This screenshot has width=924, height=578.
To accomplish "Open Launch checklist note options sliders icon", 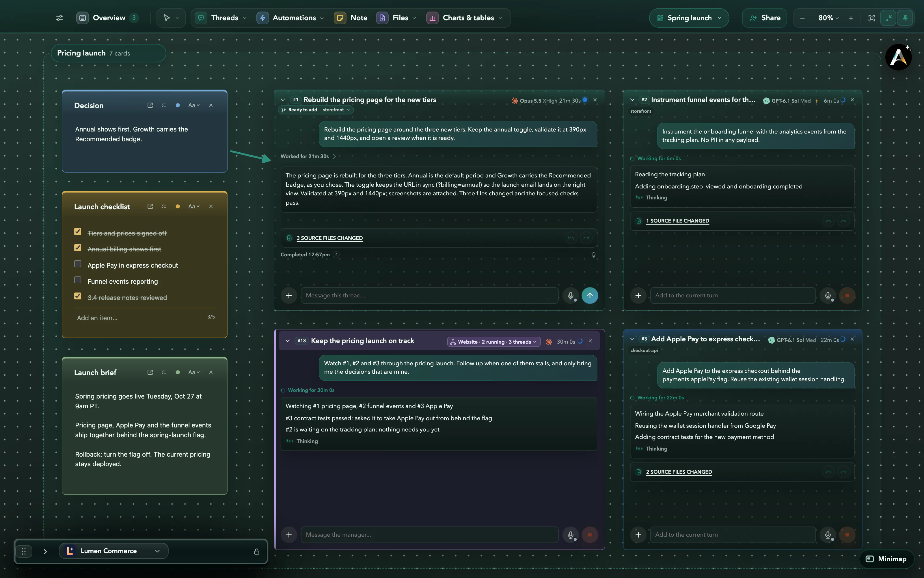I will pyautogui.click(x=164, y=206).
